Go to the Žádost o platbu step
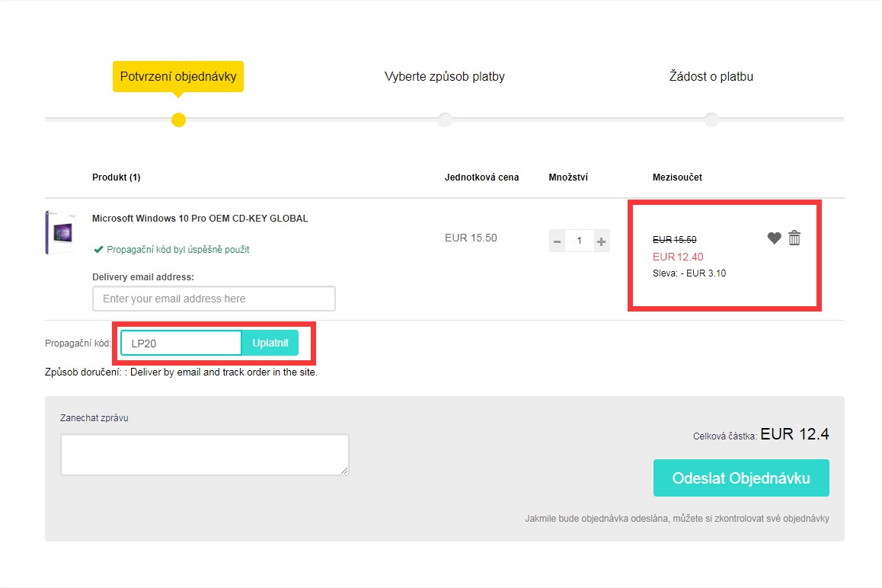882x588 pixels. 711,77
